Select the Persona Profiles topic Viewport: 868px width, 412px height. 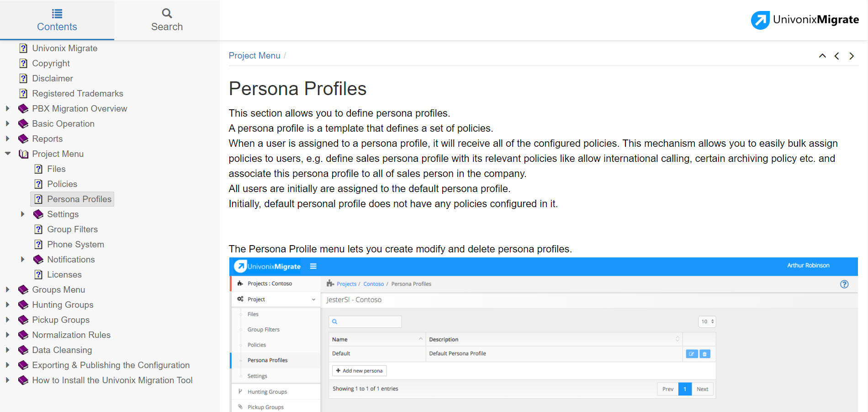tap(79, 199)
